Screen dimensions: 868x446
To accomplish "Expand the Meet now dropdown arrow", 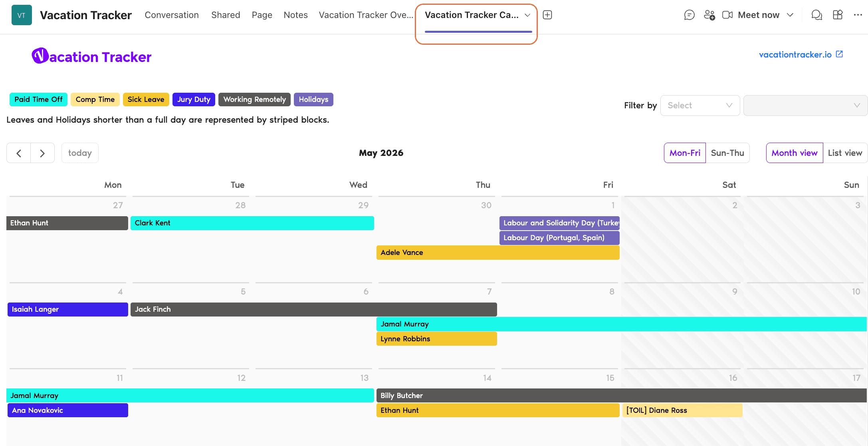I will pos(790,15).
